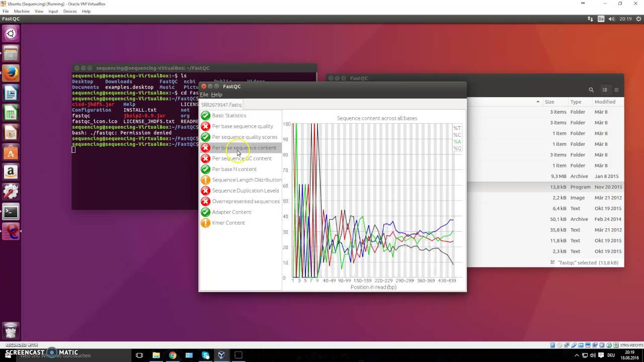
Task: Show Overrepresented sequences module
Action: pos(240,201)
